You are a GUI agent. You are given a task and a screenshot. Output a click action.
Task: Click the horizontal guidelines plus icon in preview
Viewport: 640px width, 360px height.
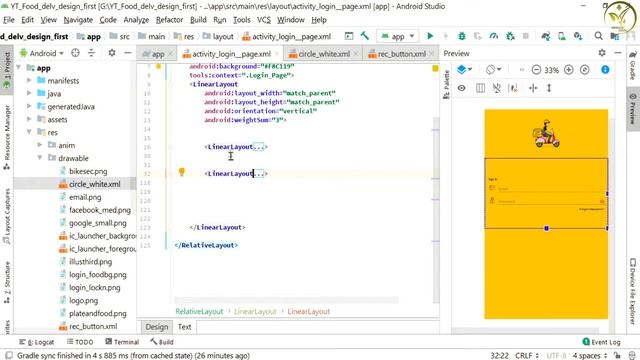[533, 88]
